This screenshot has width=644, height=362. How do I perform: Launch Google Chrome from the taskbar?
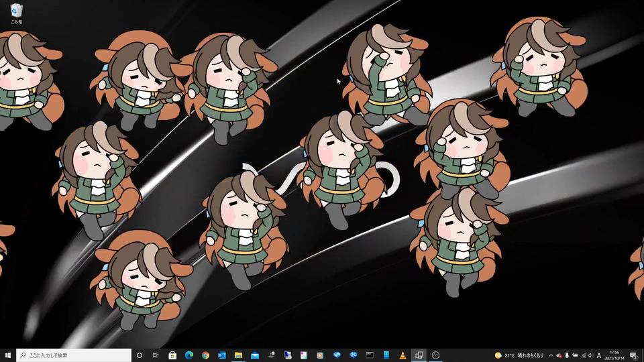[x=205, y=355]
